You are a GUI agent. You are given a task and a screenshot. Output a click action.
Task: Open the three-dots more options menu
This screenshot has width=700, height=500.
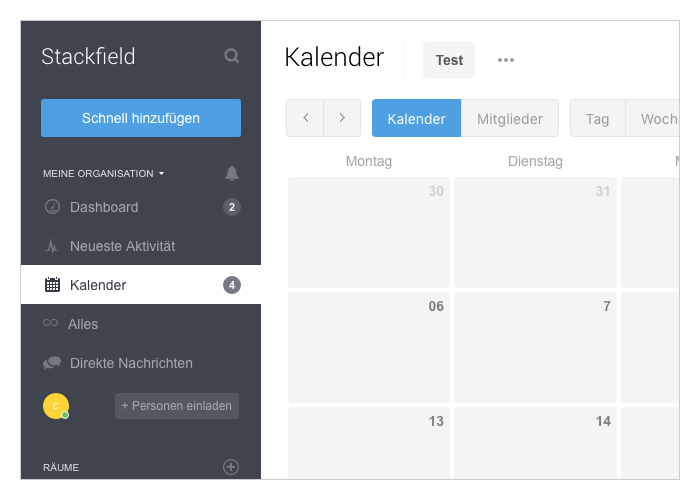506,60
